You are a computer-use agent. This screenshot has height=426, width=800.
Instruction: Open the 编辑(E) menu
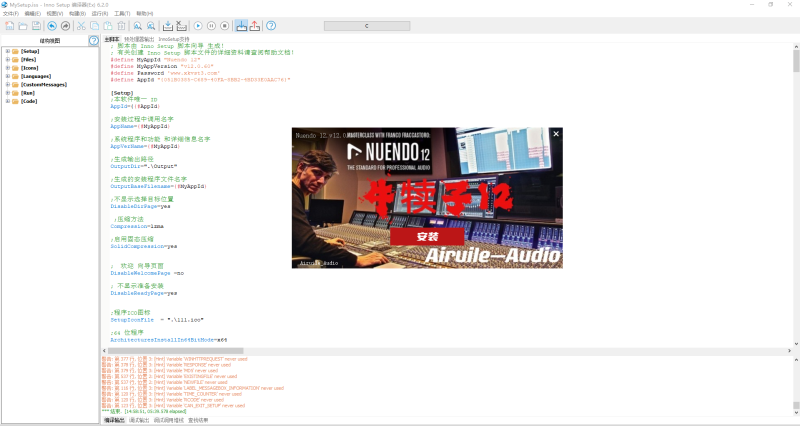pos(33,13)
